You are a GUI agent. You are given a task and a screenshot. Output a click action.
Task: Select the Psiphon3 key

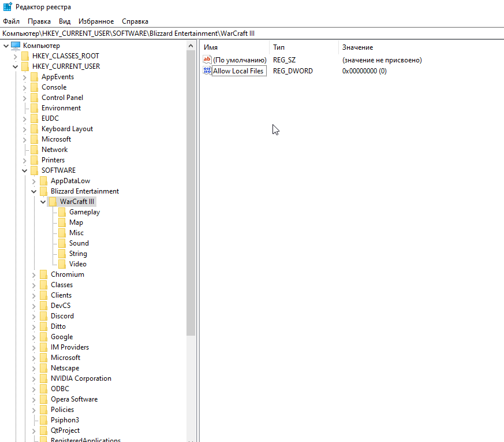65,420
